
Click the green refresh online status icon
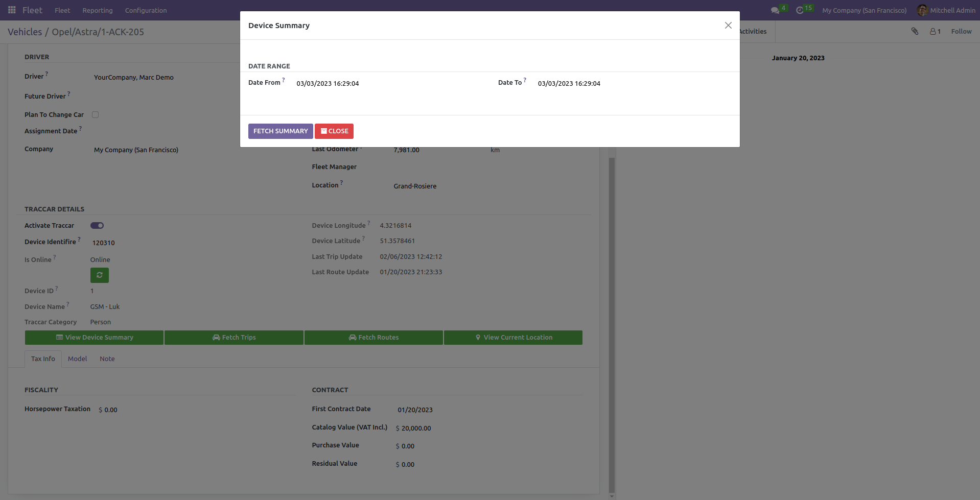pos(100,275)
